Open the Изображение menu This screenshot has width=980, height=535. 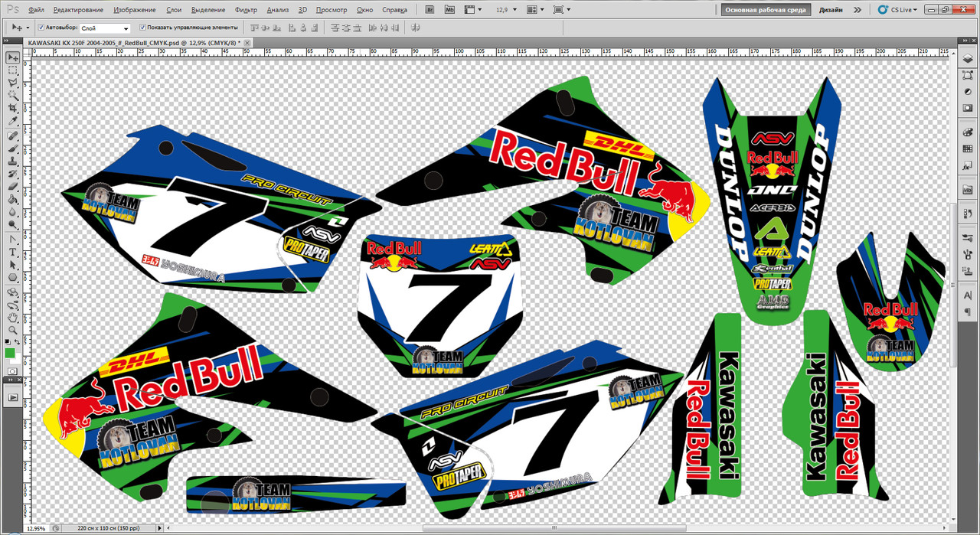pyautogui.click(x=135, y=10)
